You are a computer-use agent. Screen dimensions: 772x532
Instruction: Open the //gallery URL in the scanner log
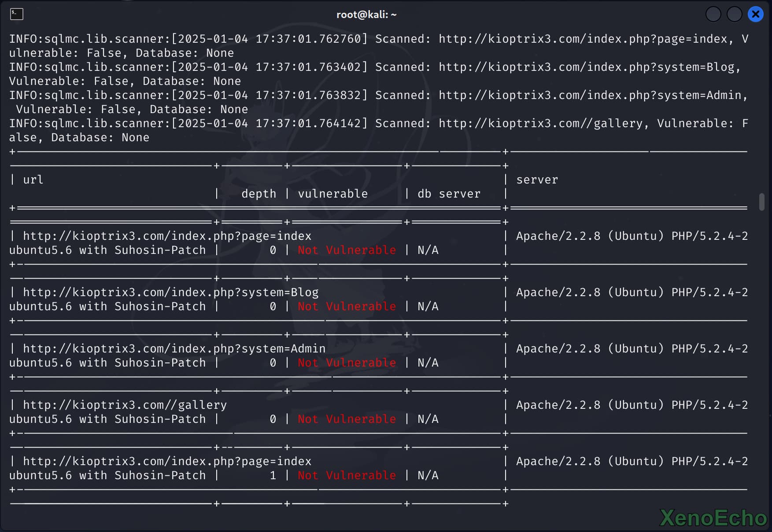pos(540,124)
